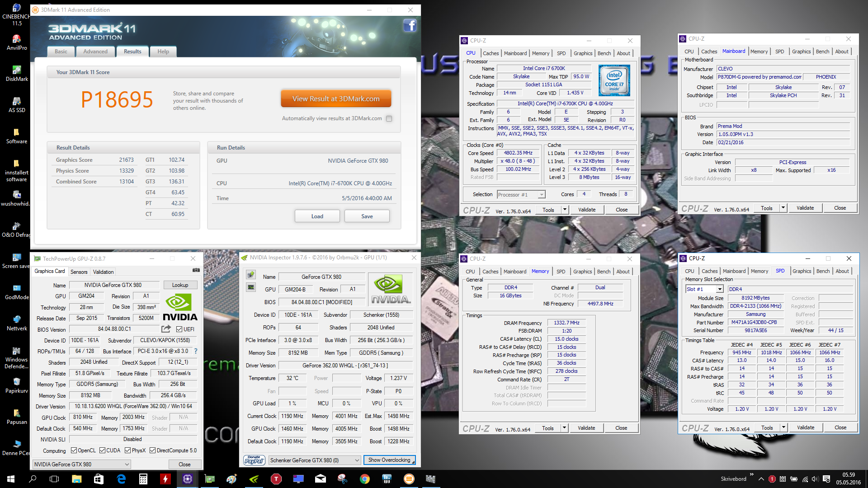The image size is (868, 488).
Task: Open Microsoft Edge from the taskbar
Action: [x=121, y=479]
